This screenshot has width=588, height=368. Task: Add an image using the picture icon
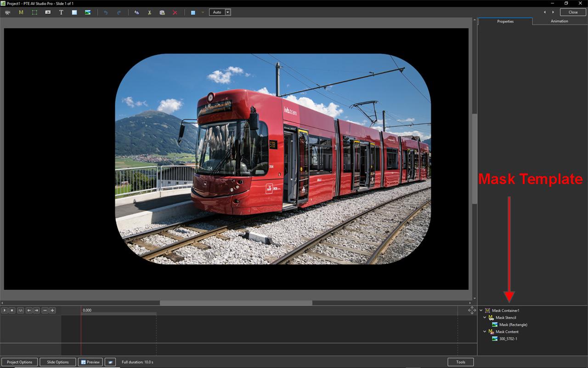click(x=88, y=12)
